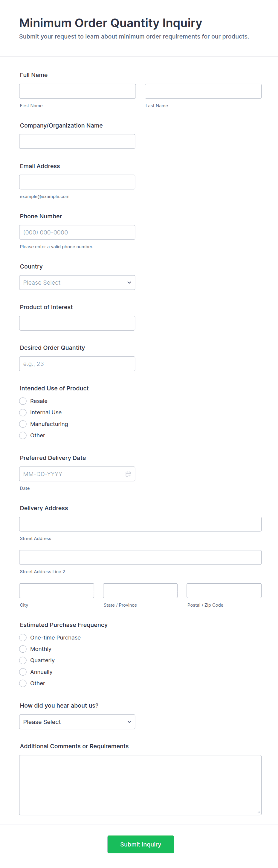Expand the How did you hear dropdown
The width and height of the screenshot is (278, 868).
pos(77,722)
